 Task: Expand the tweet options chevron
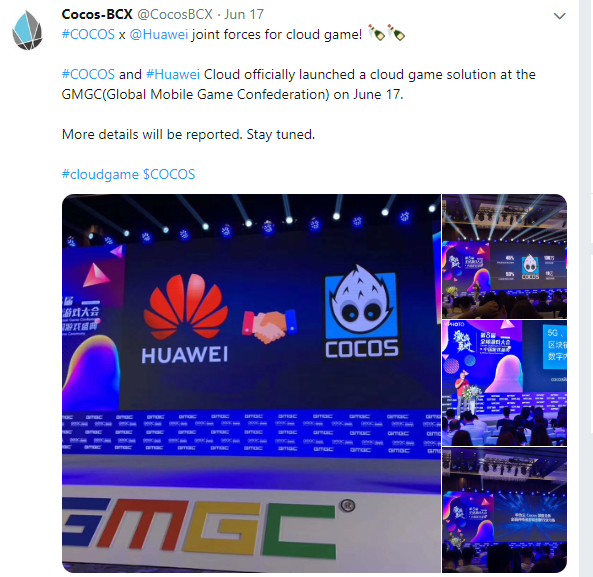(559, 16)
